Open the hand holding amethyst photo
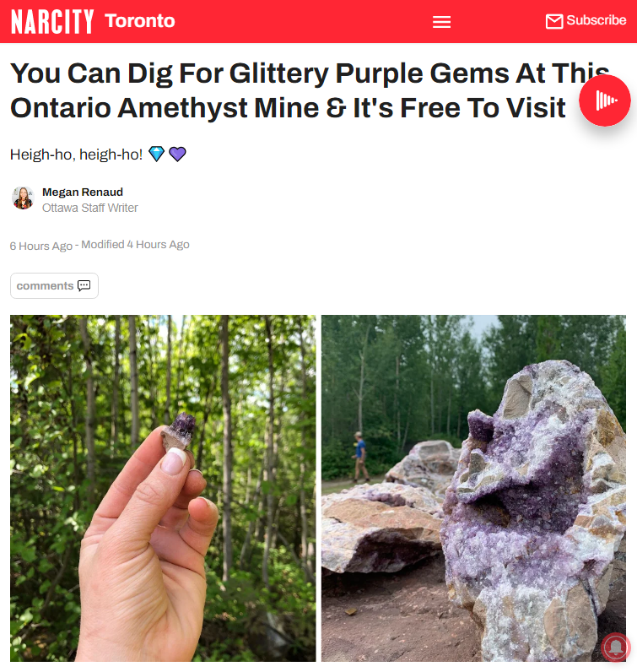637x672 pixels. (x=163, y=488)
